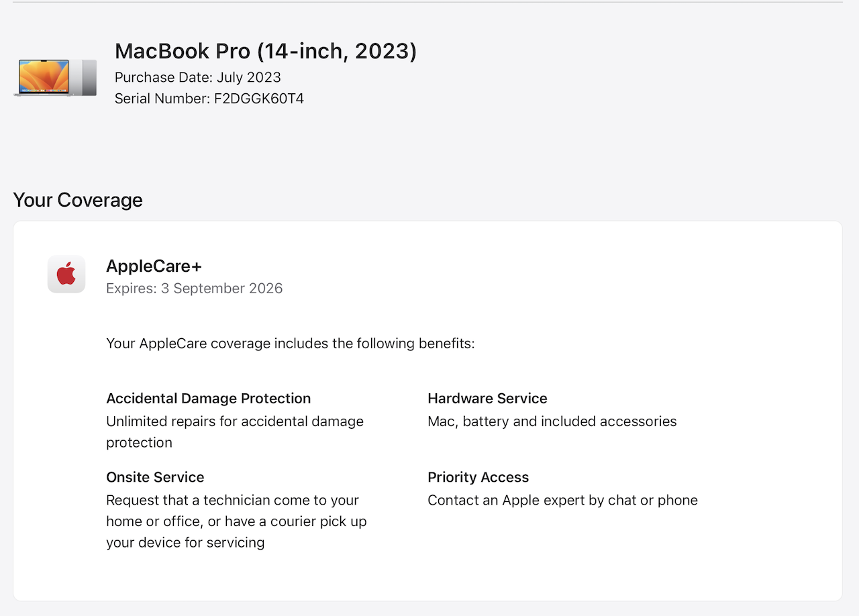Image resolution: width=859 pixels, height=616 pixels.
Task: Click the AppleCare+ plan title
Action: point(154,266)
